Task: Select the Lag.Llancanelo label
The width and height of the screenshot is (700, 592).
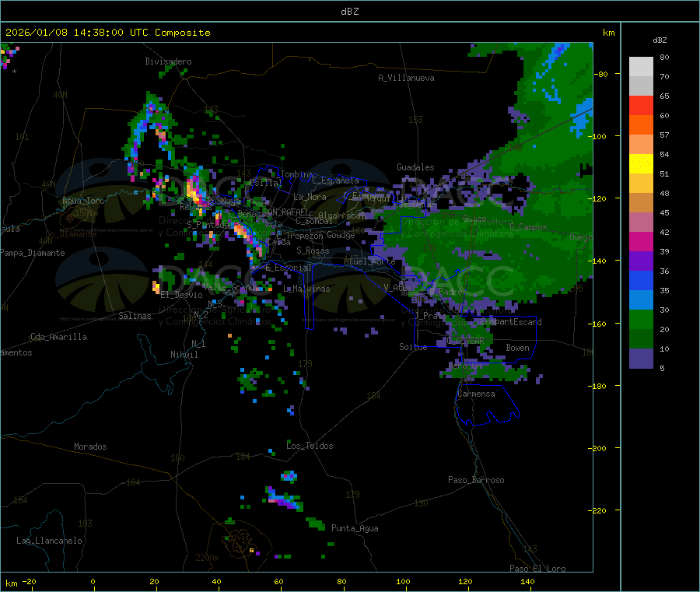Action: (49, 541)
